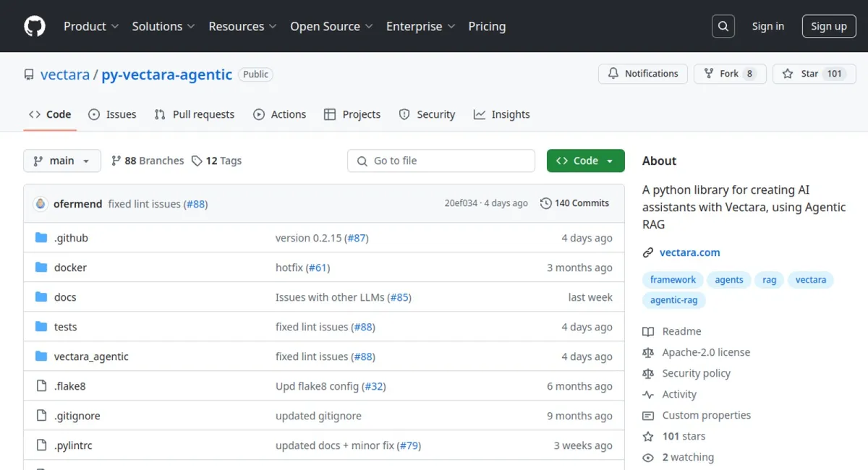Image resolution: width=868 pixels, height=470 pixels.
Task: Switch to the Issues tab
Action: (112, 114)
